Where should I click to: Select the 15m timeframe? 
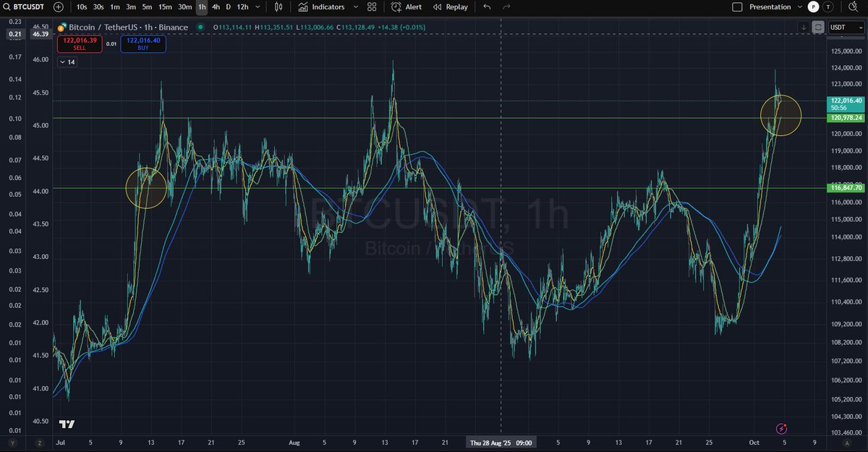(164, 7)
